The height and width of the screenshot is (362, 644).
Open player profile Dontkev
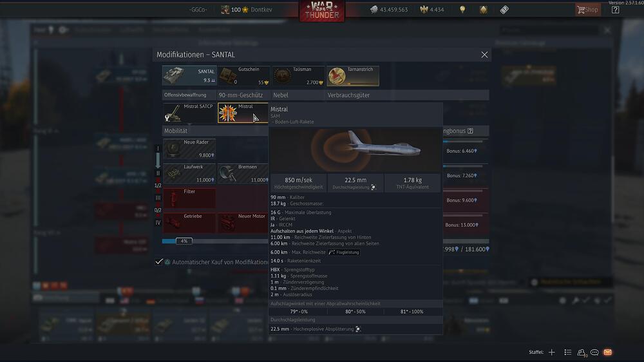pos(247,10)
